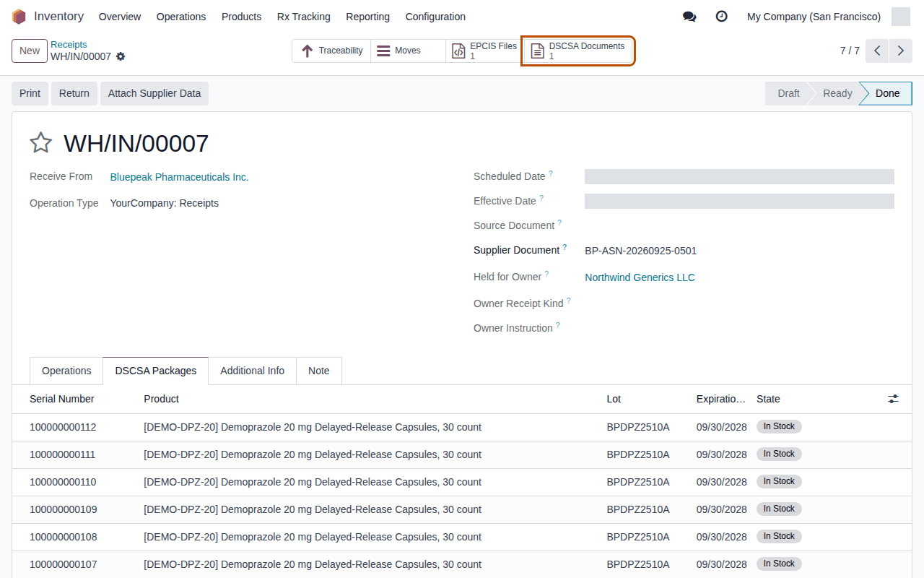Open the Overview menu
This screenshot has height=578, width=924.
coord(120,17)
